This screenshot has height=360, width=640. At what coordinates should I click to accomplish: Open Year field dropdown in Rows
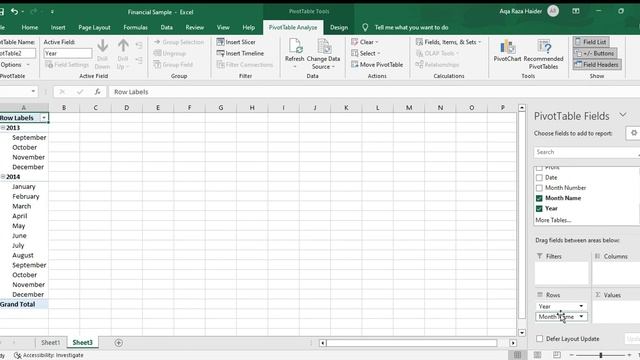coord(581,306)
